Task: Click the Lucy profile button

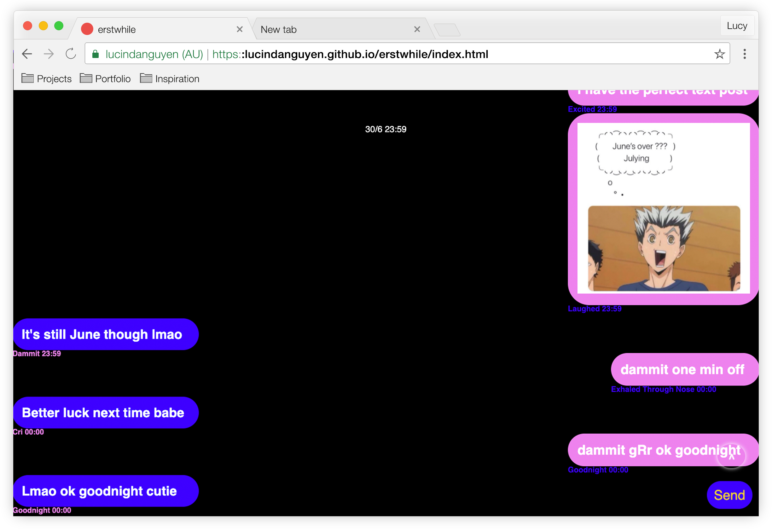Action: click(737, 26)
